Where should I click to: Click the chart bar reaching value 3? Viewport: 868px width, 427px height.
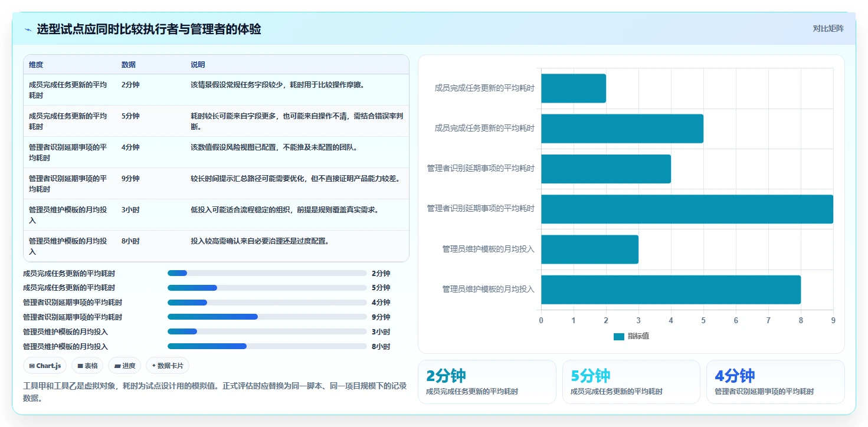(589, 249)
